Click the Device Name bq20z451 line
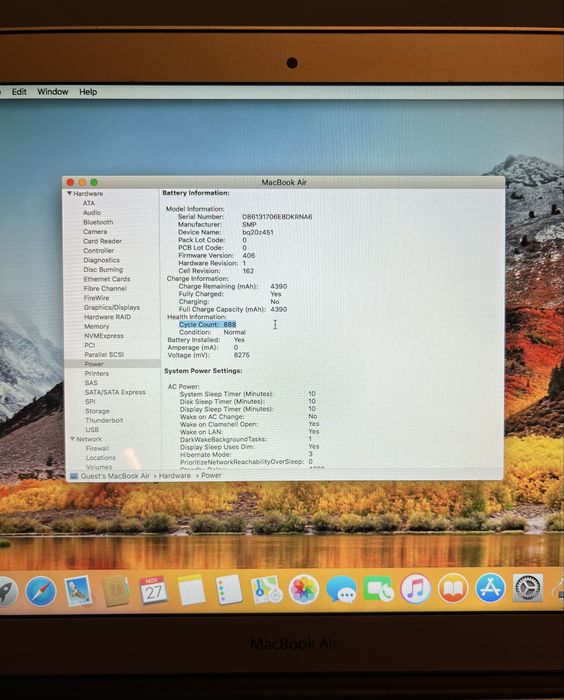 pos(226,232)
